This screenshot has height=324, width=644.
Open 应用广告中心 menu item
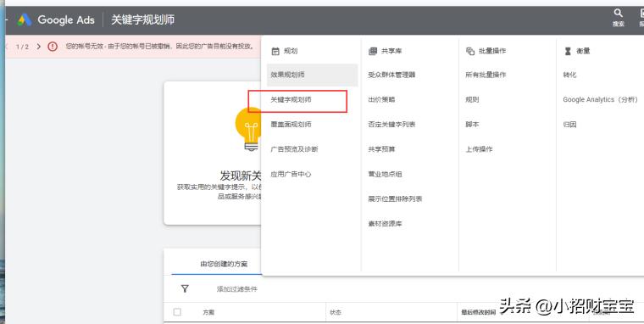point(291,174)
